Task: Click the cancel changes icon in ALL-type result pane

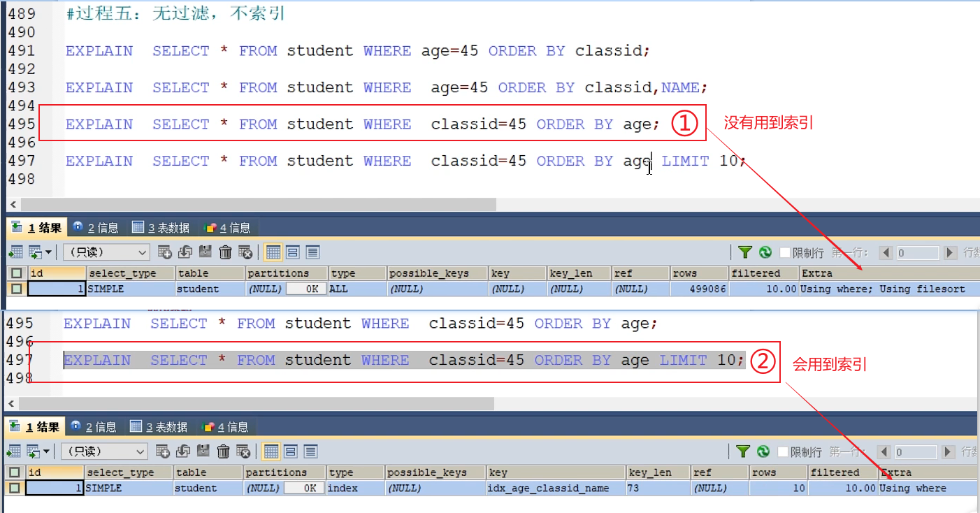Action: [245, 252]
